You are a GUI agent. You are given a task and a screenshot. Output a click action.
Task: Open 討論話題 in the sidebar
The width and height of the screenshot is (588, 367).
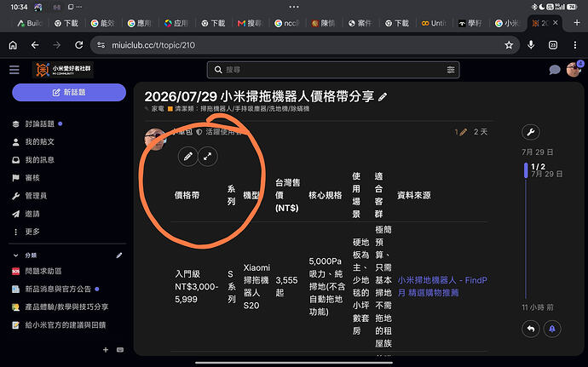39,123
